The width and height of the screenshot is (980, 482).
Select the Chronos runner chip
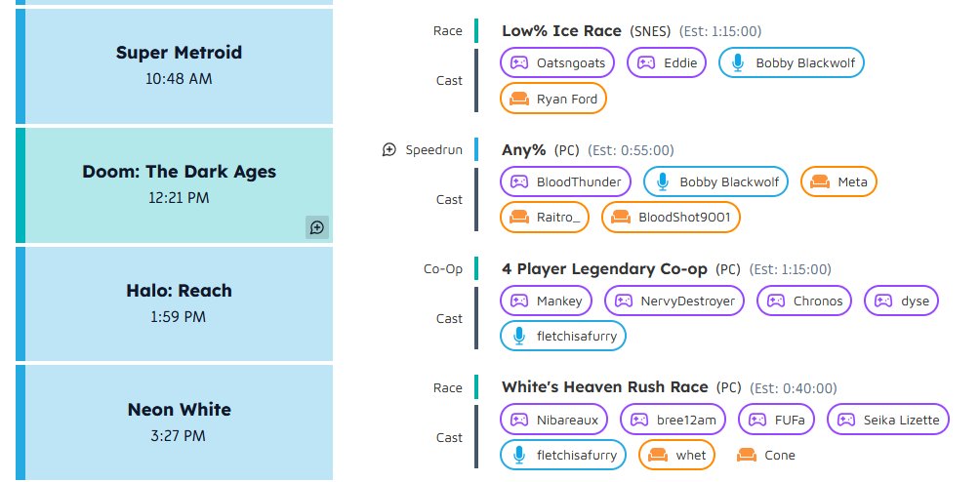[804, 301]
